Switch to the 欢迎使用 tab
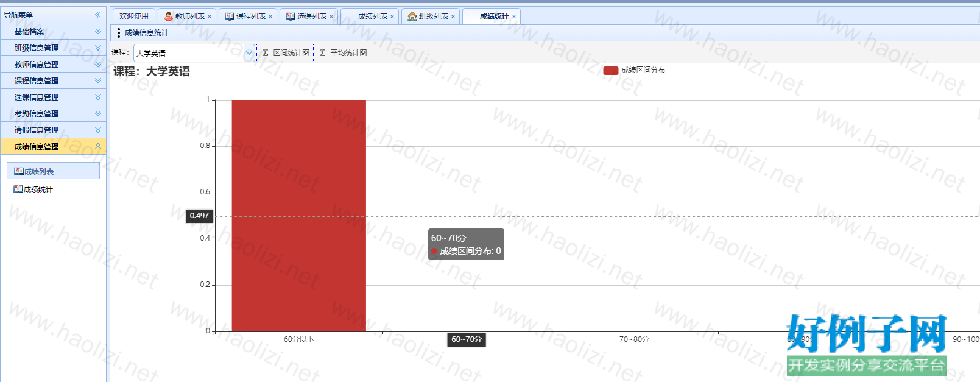 [134, 16]
